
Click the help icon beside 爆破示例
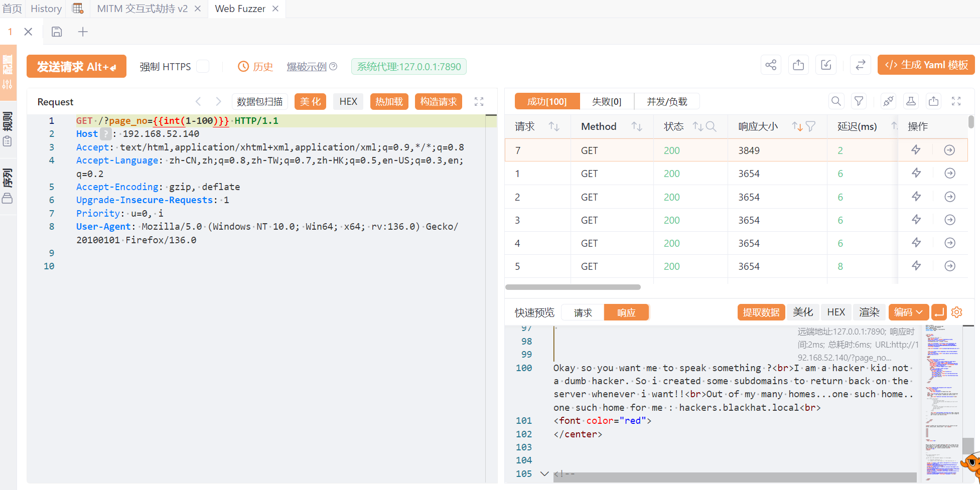[x=333, y=66]
